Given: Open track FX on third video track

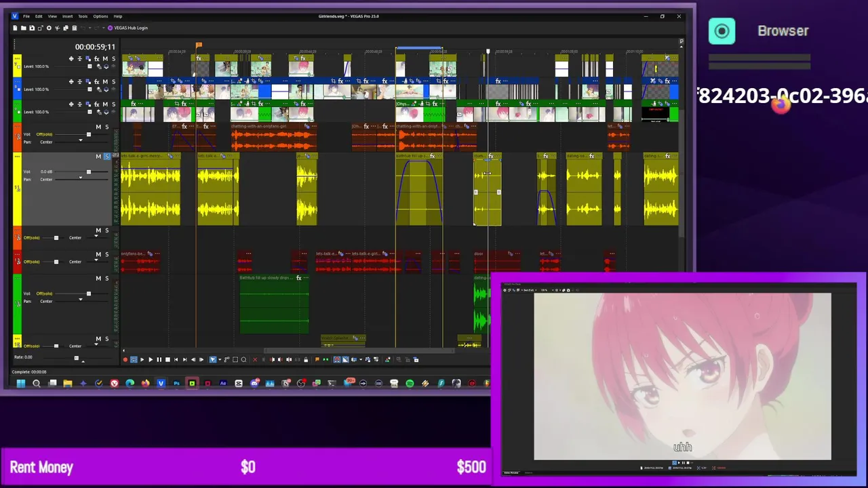Looking at the screenshot, I should (97, 104).
